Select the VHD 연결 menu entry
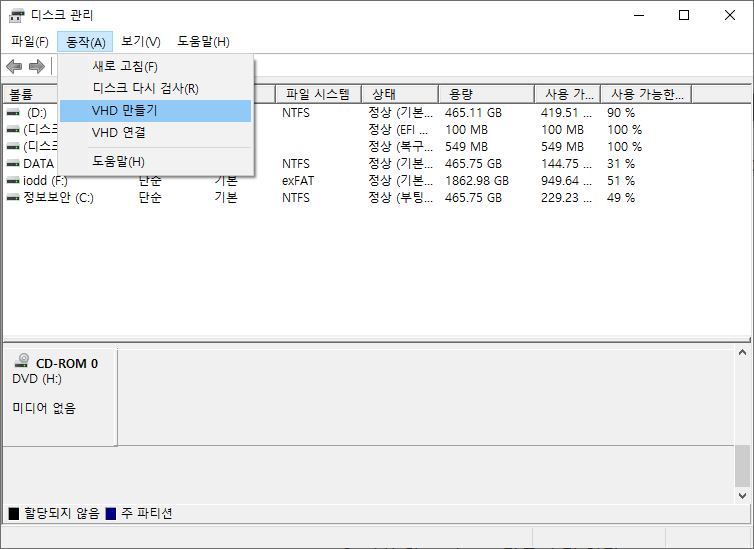 [156, 133]
